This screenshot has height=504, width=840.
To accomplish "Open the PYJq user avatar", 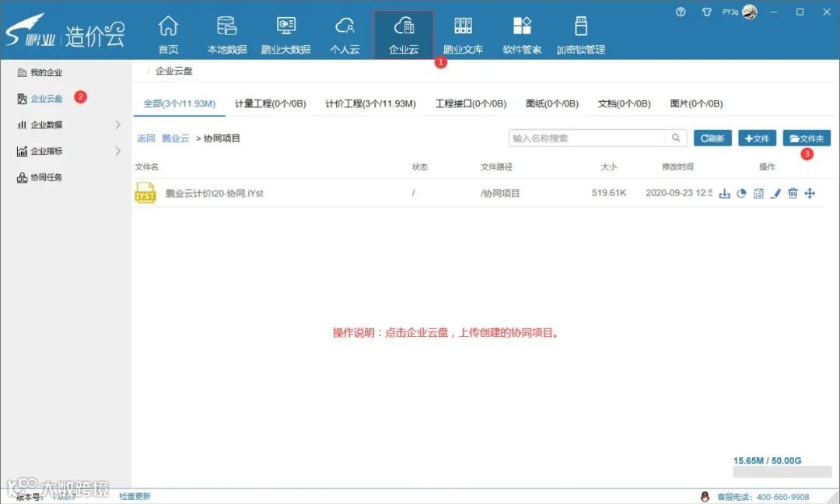I will coord(750,12).
